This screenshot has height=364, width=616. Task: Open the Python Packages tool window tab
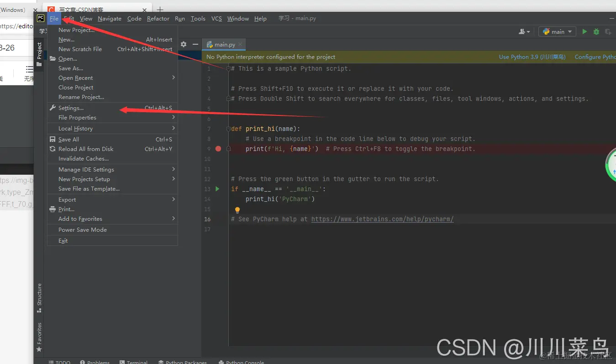183,362
